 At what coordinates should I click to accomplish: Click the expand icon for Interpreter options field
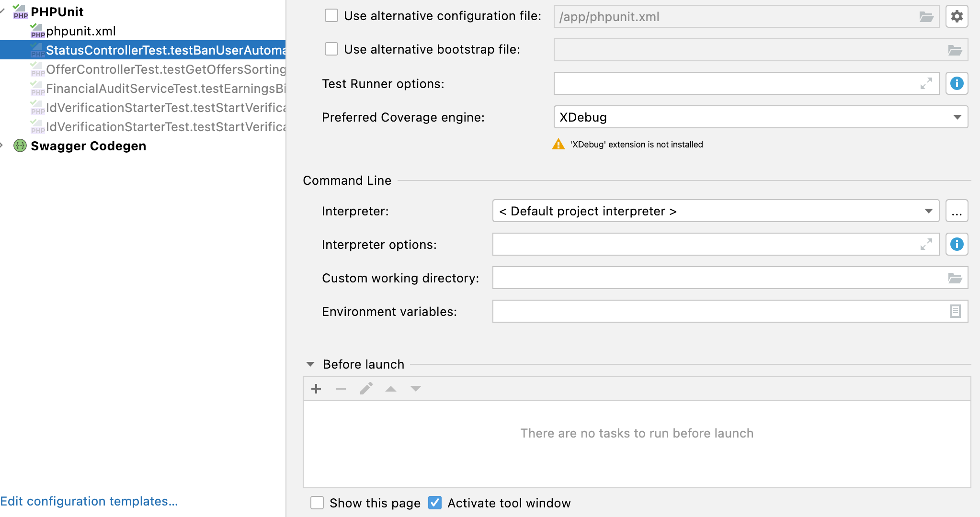pos(927,244)
